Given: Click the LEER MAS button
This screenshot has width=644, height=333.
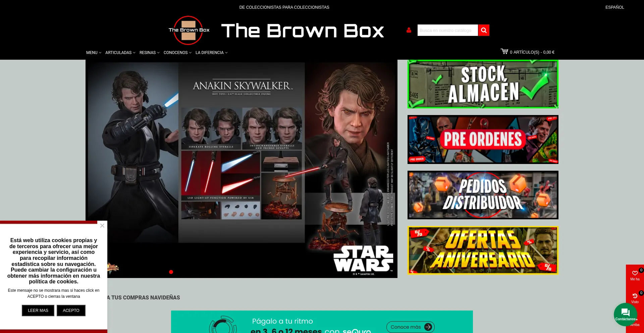Looking at the screenshot, I should tap(38, 311).
